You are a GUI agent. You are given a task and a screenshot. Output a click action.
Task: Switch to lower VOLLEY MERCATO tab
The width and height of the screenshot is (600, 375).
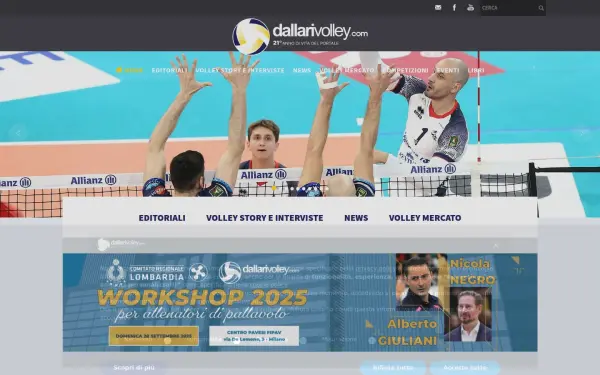pyautogui.click(x=425, y=218)
